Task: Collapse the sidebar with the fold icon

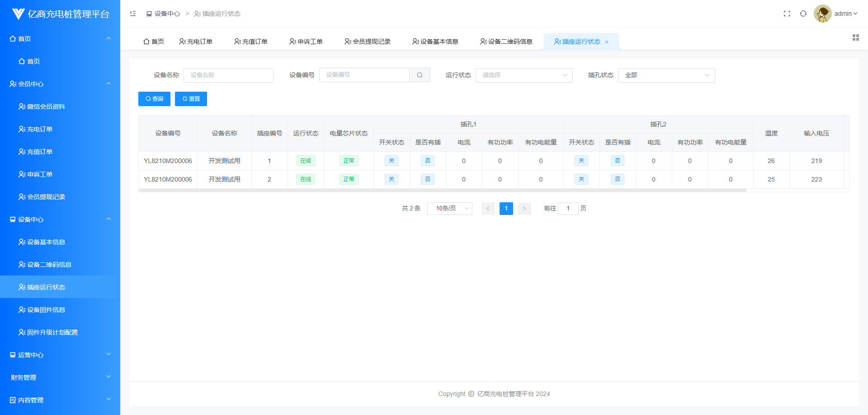Action: [133, 14]
